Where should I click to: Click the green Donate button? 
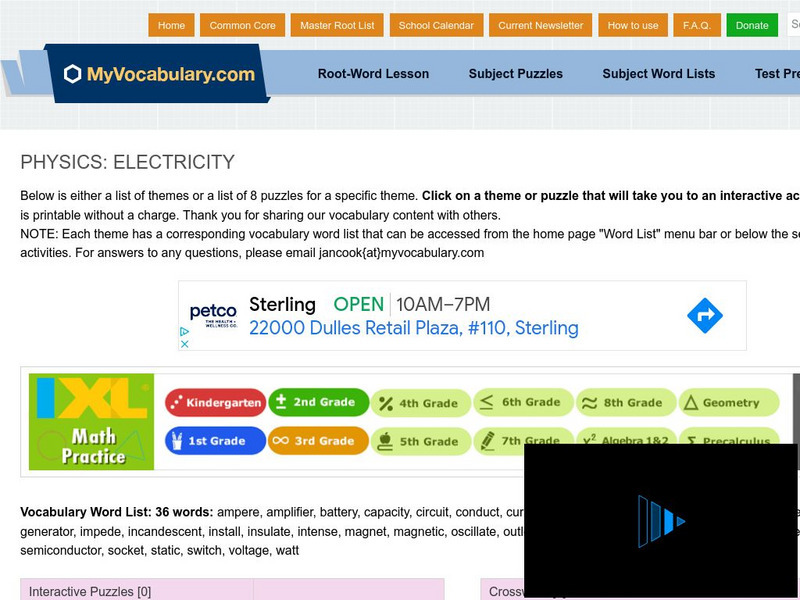(752, 25)
